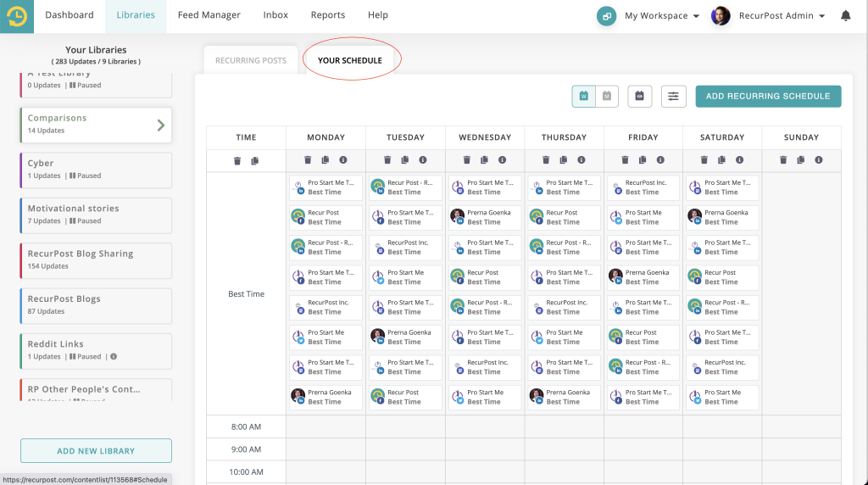Viewport: 868px width, 485px height.
Task: Click the Thursday copy icon
Action: (x=563, y=160)
